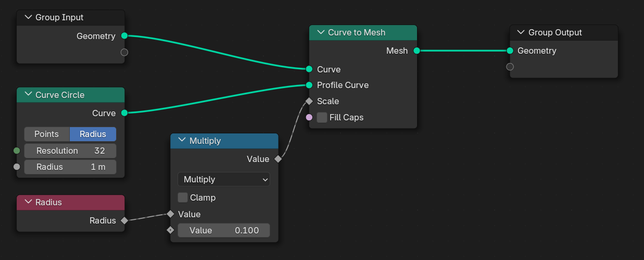Collapse the Group Output node
644x260 pixels.
(521, 32)
